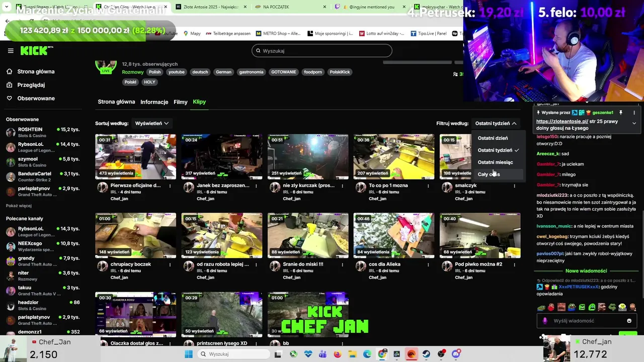
Task: Click the home icon for Strona główna
Action: tap(10, 71)
